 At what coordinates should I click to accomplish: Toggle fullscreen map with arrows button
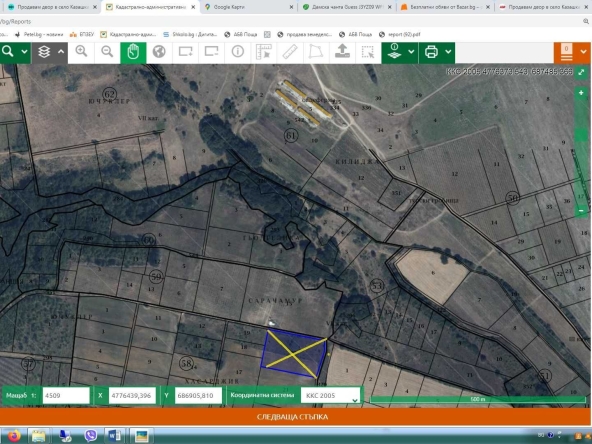click(581, 72)
